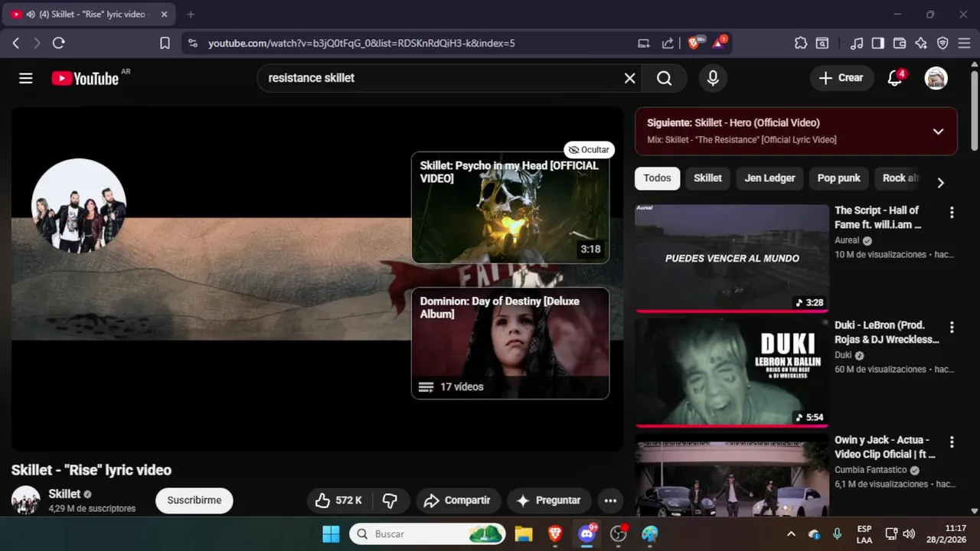Open File Explorer in the taskbar

[x=524, y=533]
